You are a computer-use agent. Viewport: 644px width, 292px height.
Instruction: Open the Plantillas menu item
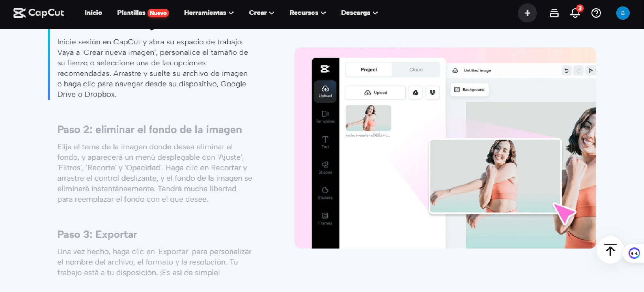(131, 13)
